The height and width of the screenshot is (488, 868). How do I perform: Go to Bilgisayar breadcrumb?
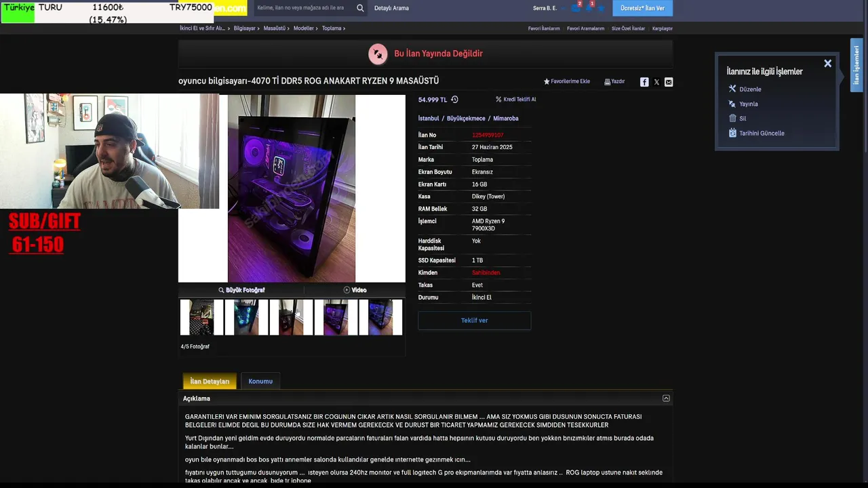coord(245,28)
